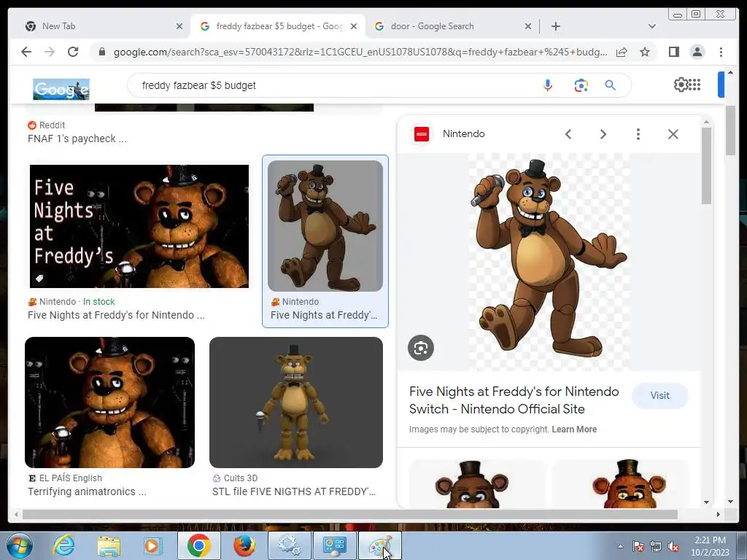Open the Reddit FNAF 1's paycheck result
Image resolution: width=747 pixels, height=560 pixels.
pos(77,139)
